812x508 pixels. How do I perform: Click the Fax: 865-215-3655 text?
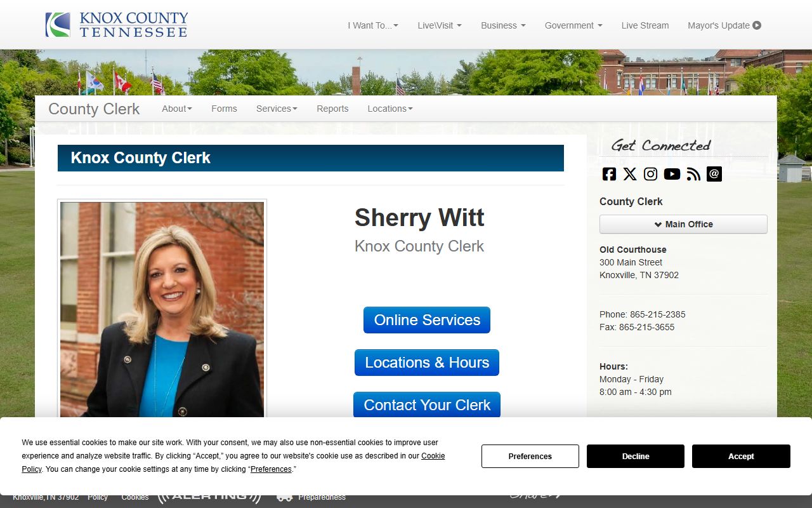(x=637, y=327)
